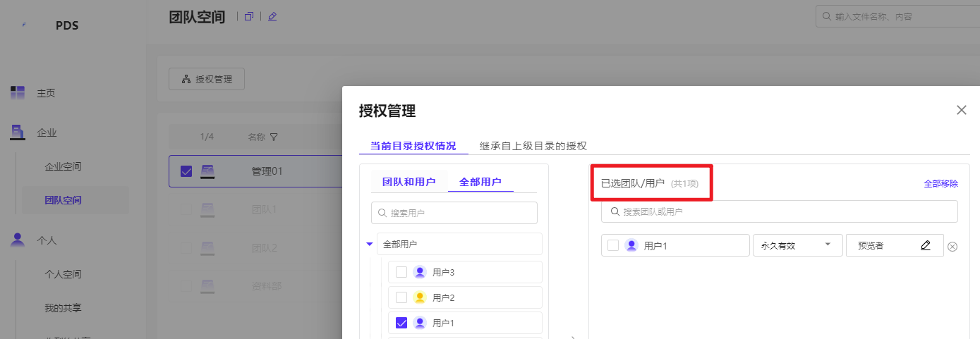Check the 团队2 row checkbox
The width and height of the screenshot is (980, 339).
coord(186,248)
